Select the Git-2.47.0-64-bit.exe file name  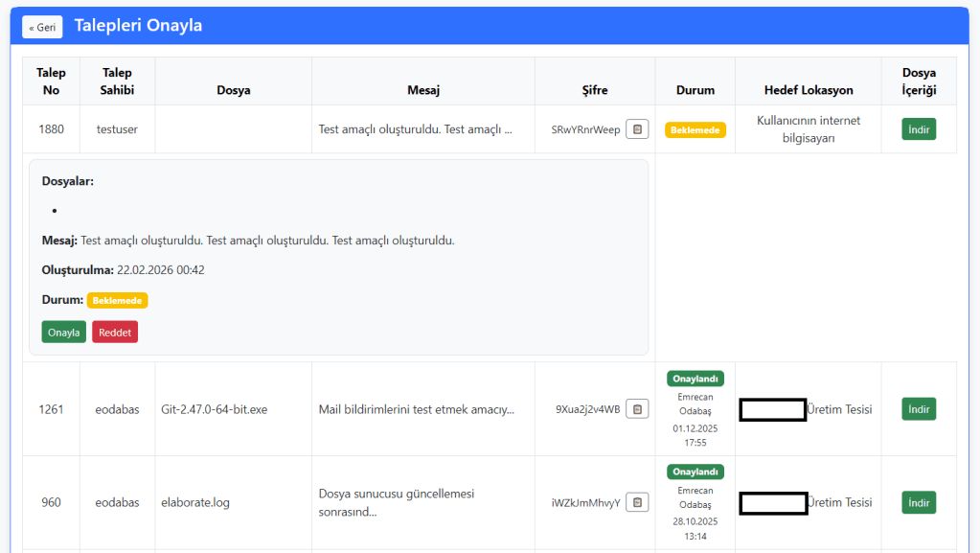(x=214, y=409)
